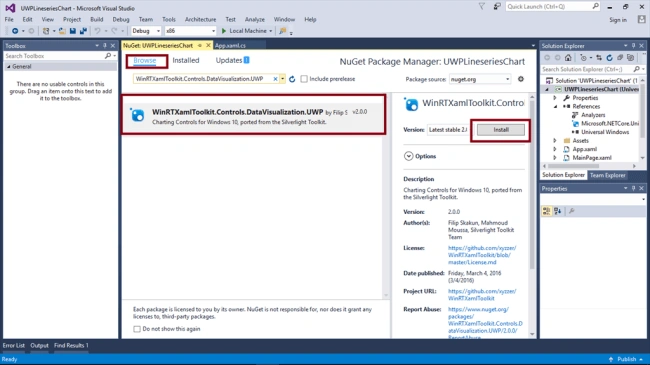Viewport: 650px width, 365px height.
Task: Open the Architecture menu
Action: pos(200,19)
